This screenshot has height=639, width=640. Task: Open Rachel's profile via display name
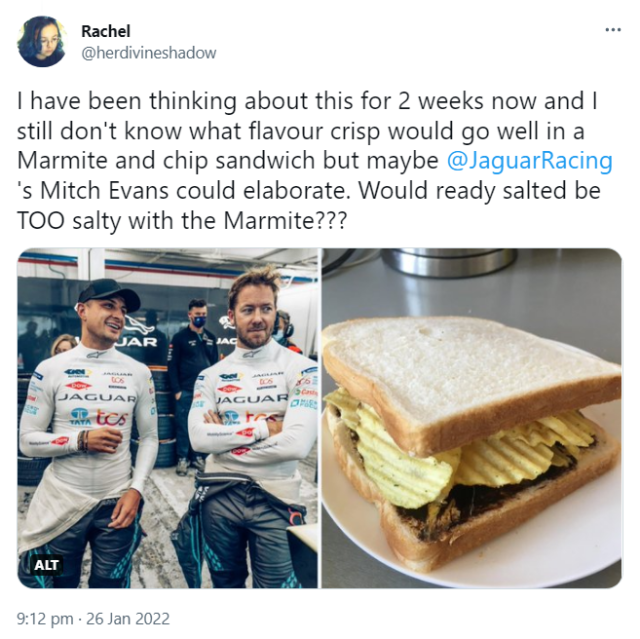(x=106, y=31)
